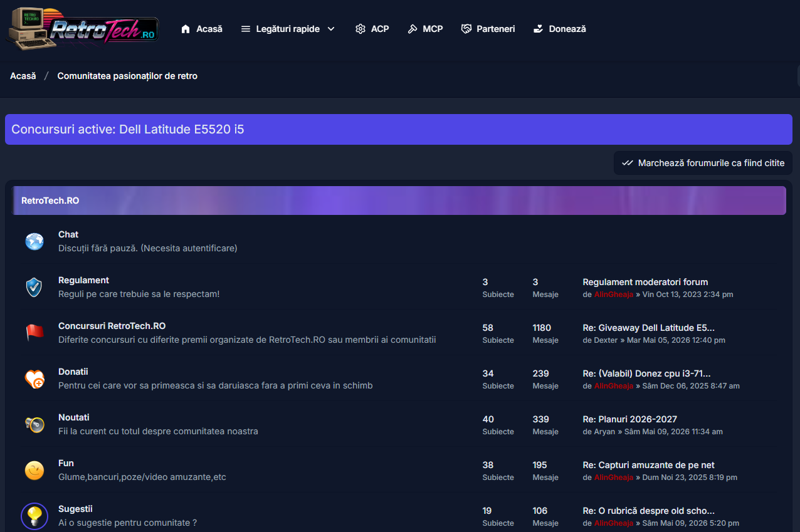Open the active contest Dell Latitude banner

[x=399, y=130]
